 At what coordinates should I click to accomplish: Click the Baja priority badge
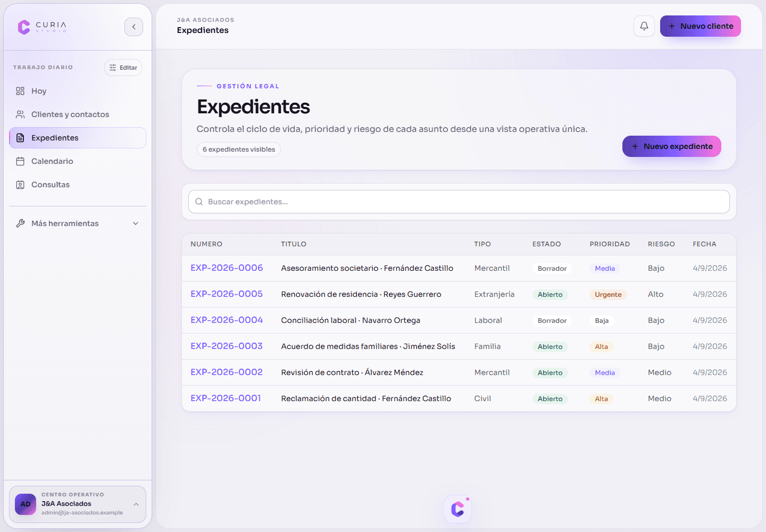coord(602,321)
